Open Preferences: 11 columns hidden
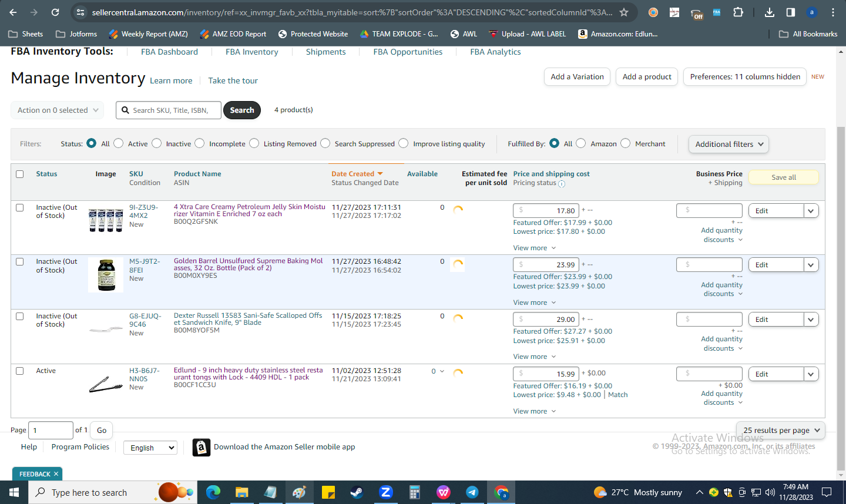Image resolution: width=846 pixels, height=504 pixels. tap(745, 77)
